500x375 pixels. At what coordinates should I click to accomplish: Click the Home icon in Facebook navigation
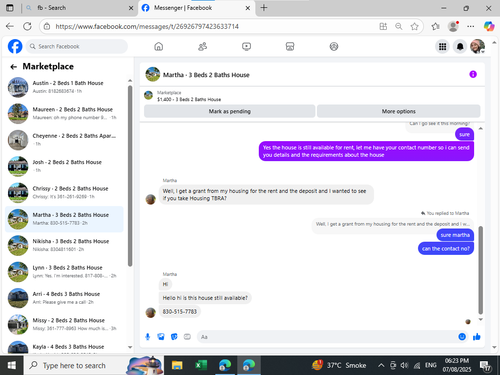coord(159,46)
